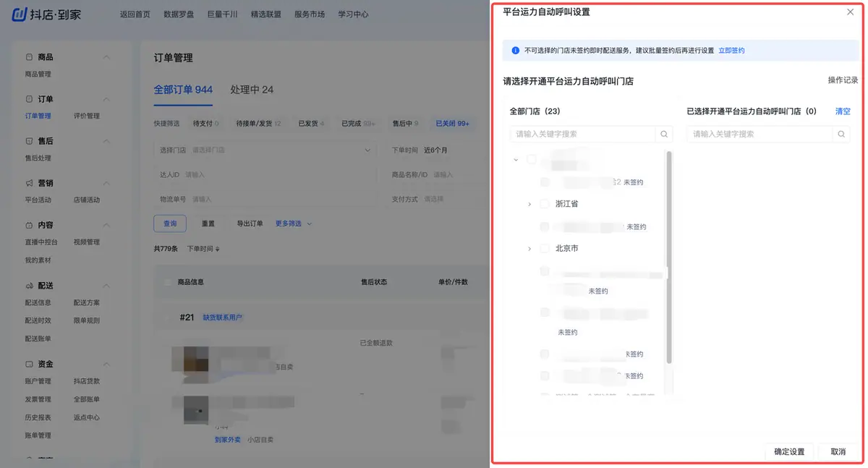Open 学习中心 in the top navigation

tap(353, 14)
